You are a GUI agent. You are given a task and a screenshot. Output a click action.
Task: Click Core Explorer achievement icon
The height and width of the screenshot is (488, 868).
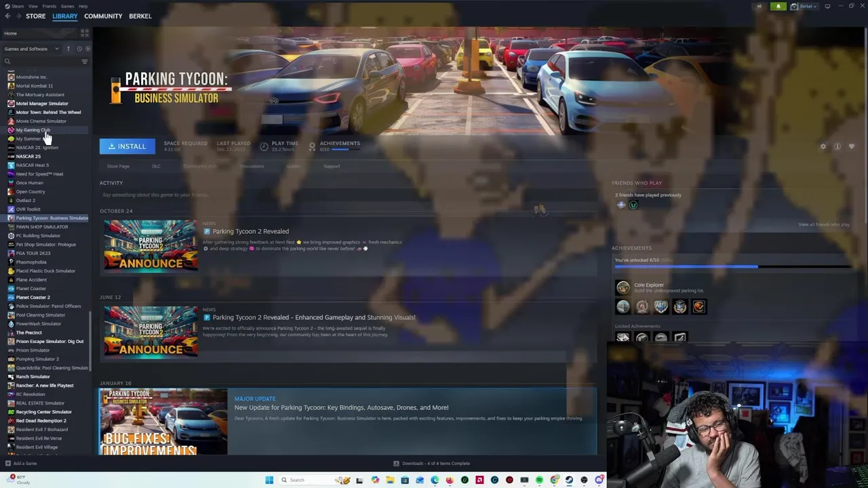[623, 287]
